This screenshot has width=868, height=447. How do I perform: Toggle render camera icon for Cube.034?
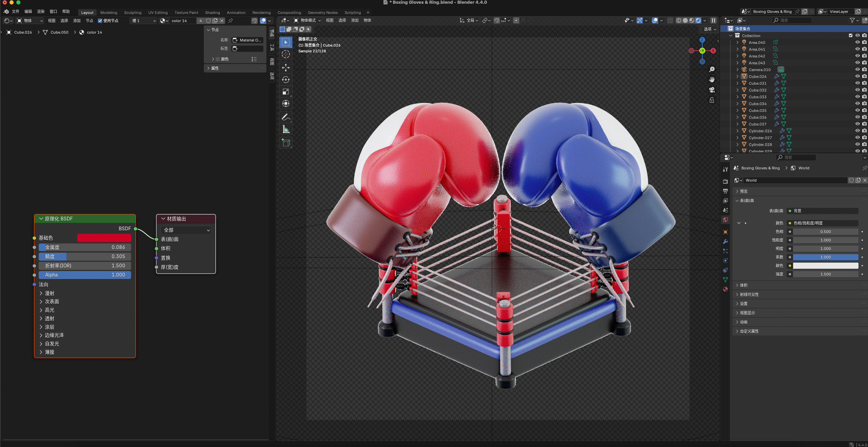[x=864, y=103]
